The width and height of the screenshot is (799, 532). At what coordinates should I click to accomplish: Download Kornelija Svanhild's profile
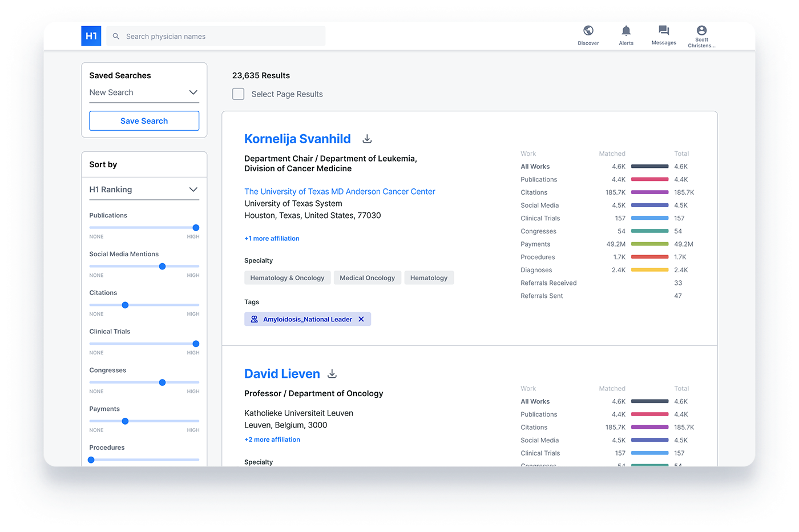tap(368, 139)
